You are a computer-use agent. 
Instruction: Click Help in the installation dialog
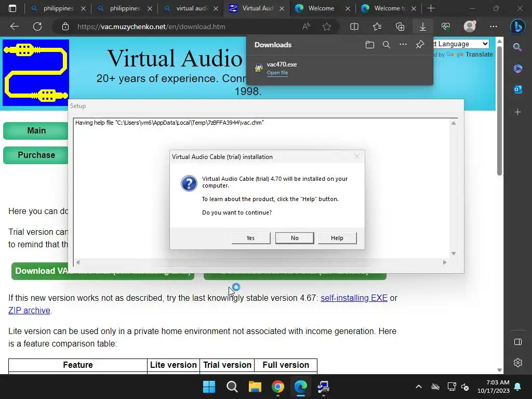click(337, 238)
